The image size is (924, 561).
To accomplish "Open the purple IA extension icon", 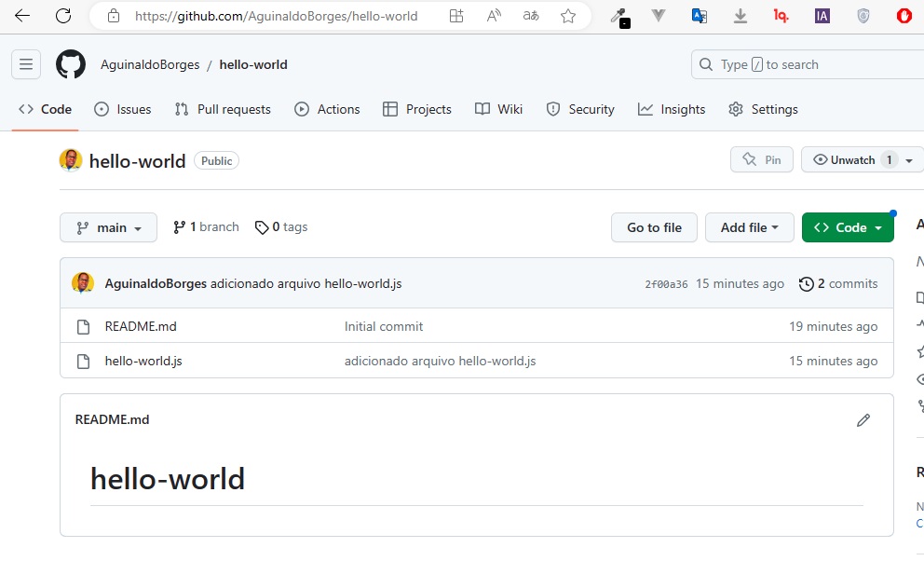I will [822, 16].
